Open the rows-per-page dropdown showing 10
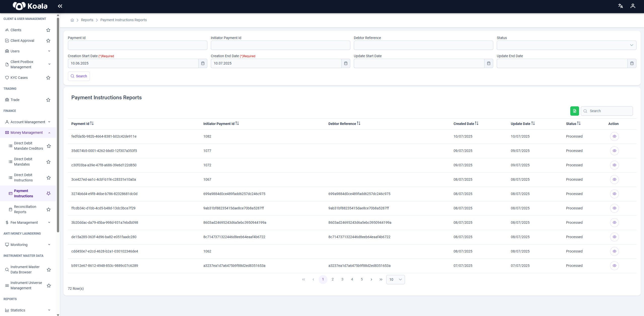Viewport: 644px width, 316px height. (x=395, y=279)
